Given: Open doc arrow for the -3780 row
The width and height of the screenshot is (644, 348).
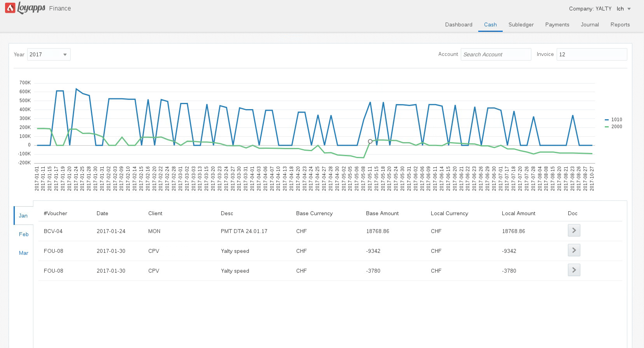Looking at the screenshot, I should (574, 270).
